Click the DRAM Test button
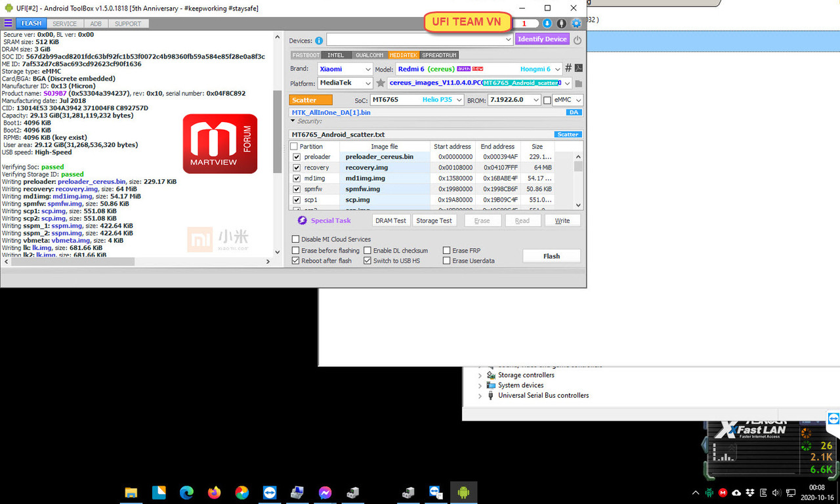The height and width of the screenshot is (504, 840). point(391,220)
